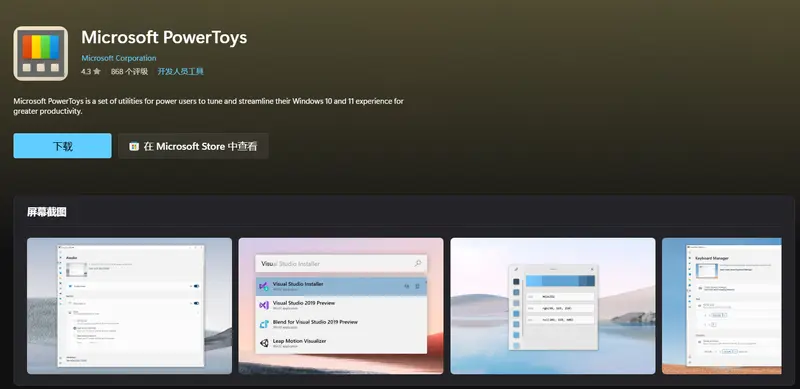Open the Keyboard Manager screenshot thumbnail

click(x=721, y=306)
